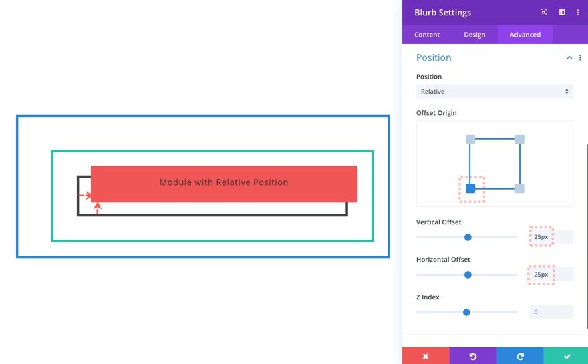Open the Position Relative dropdown

click(x=494, y=92)
